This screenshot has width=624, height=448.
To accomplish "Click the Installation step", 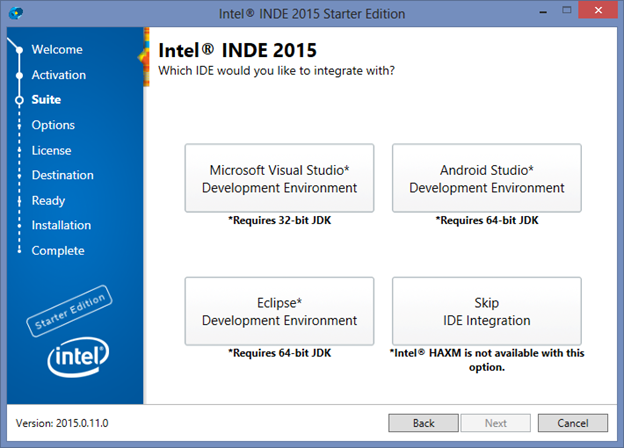I will 61,225.
